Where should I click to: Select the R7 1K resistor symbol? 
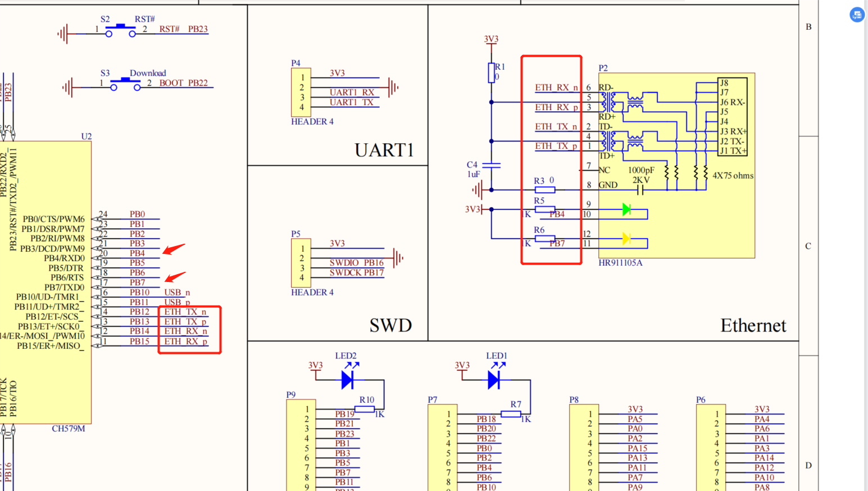pyautogui.click(x=511, y=414)
